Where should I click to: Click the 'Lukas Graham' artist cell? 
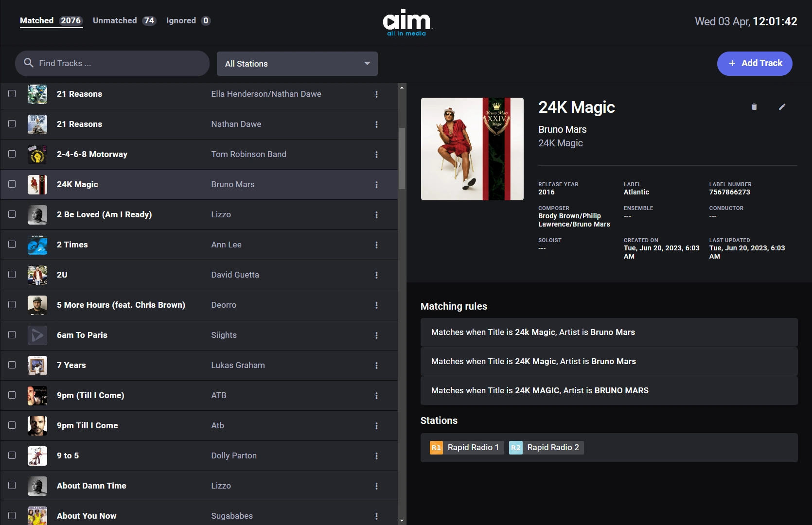pos(238,366)
